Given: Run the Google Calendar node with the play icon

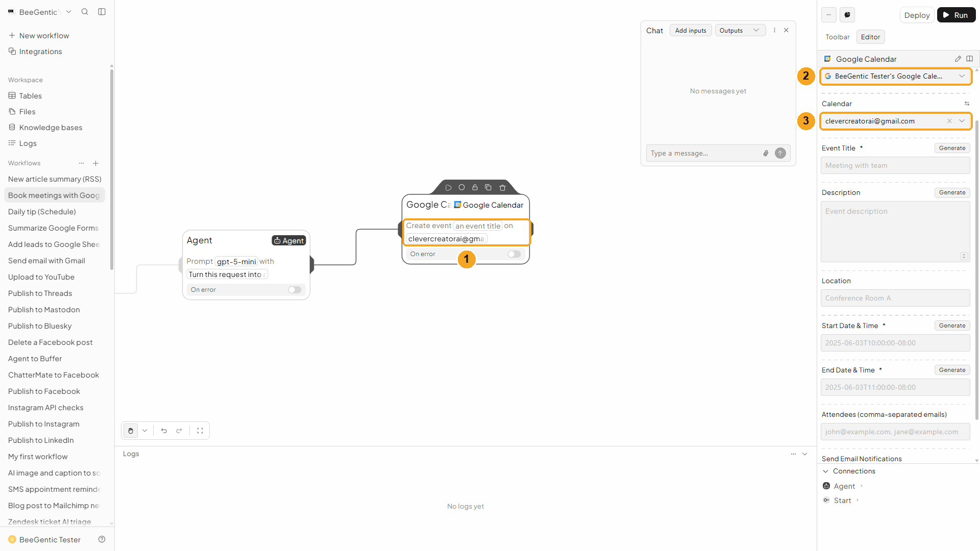Looking at the screenshot, I should 448,188.
